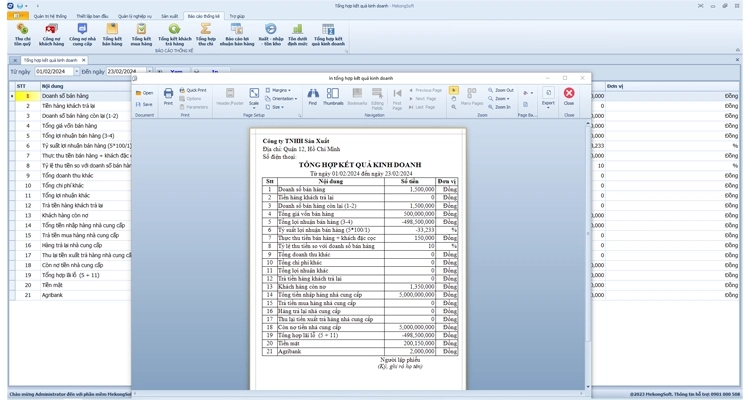Expand the Margins dropdown
This screenshot has width=750, height=400.
281,90
